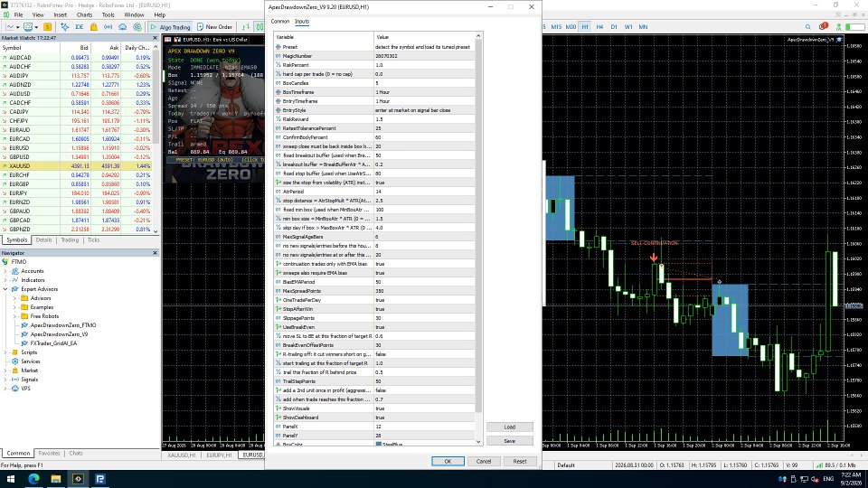Click Cancel in the expert dialog
This screenshot has width=868, height=488.
click(484, 461)
